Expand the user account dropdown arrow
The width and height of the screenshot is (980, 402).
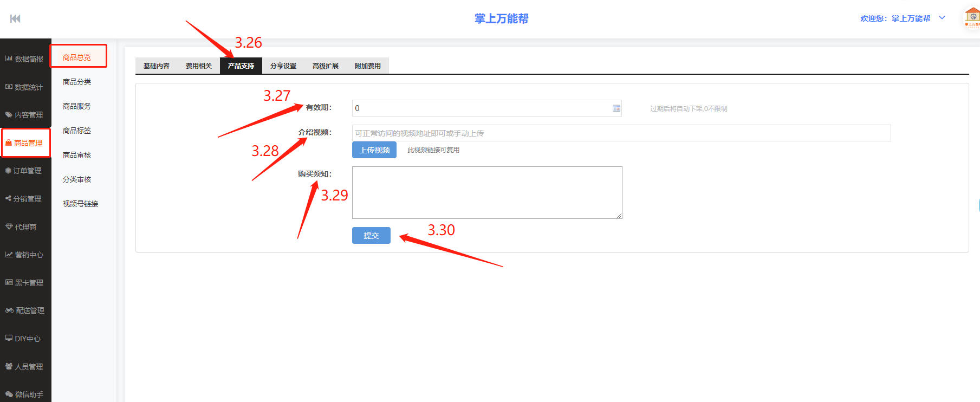[x=942, y=18]
